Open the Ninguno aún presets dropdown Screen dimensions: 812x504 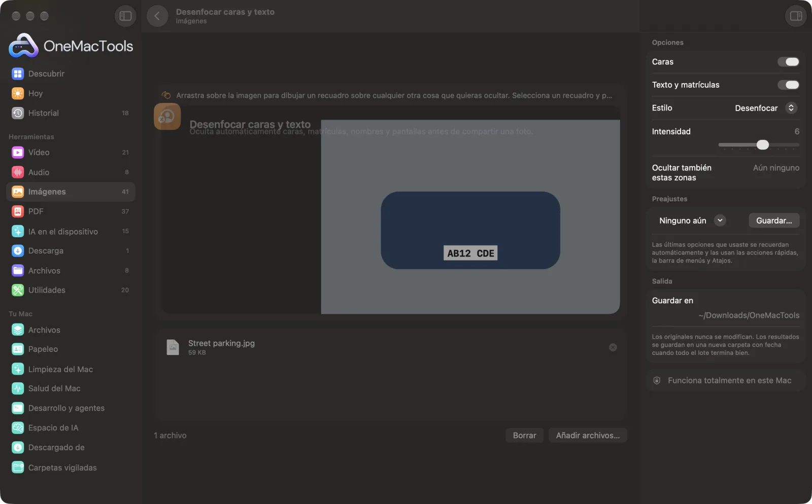[x=692, y=221]
